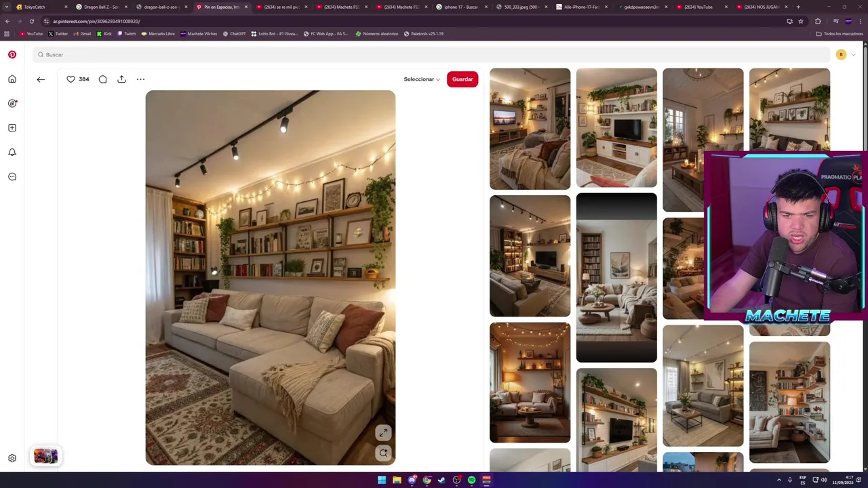868x488 pixels.
Task: Expand the accounts chevron beside avatar
Action: (853, 55)
